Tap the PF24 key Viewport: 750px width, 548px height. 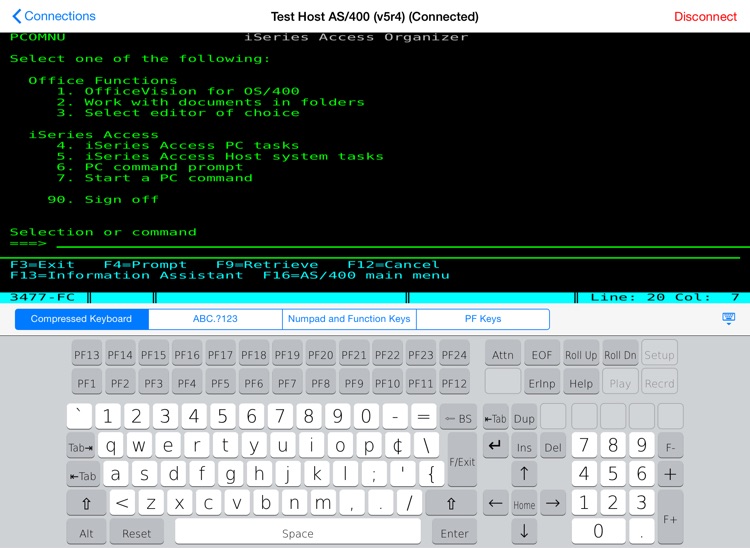pyautogui.click(x=454, y=355)
